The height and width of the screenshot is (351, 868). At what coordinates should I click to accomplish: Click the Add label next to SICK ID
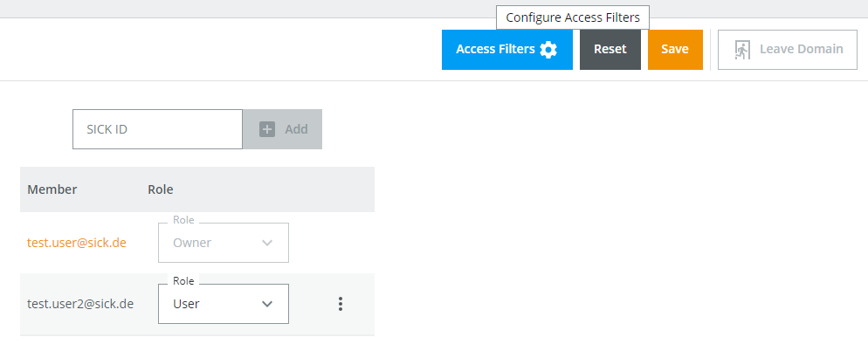tap(296, 129)
